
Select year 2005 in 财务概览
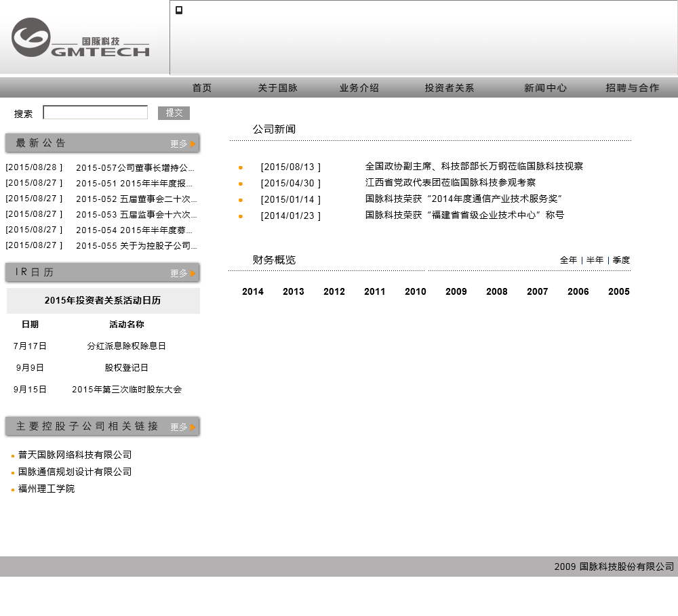tap(618, 292)
